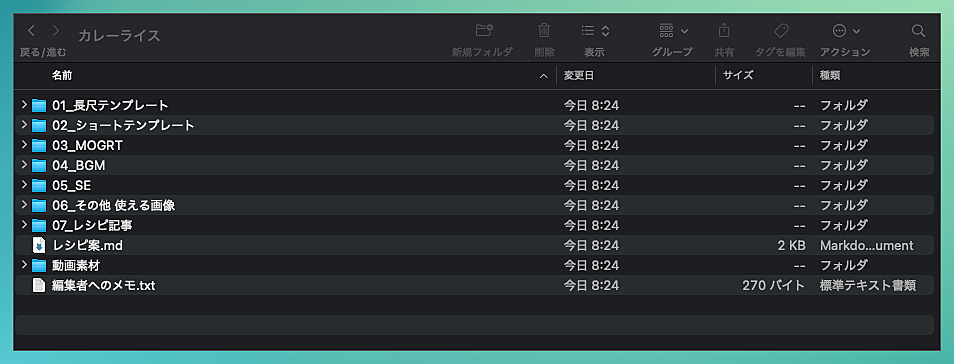The width and height of the screenshot is (954, 364).
Task: Click the タグを編集 tag icon
Action: (x=781, y=30)
